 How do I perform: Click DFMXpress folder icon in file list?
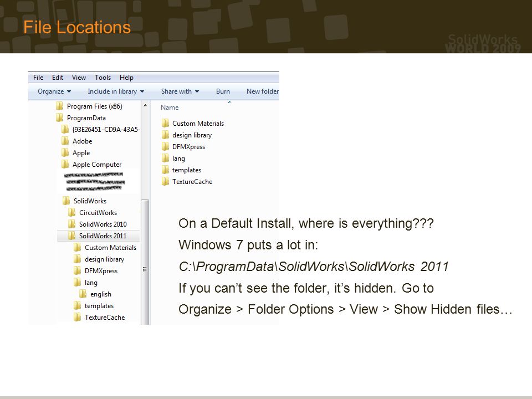[165, 146]
